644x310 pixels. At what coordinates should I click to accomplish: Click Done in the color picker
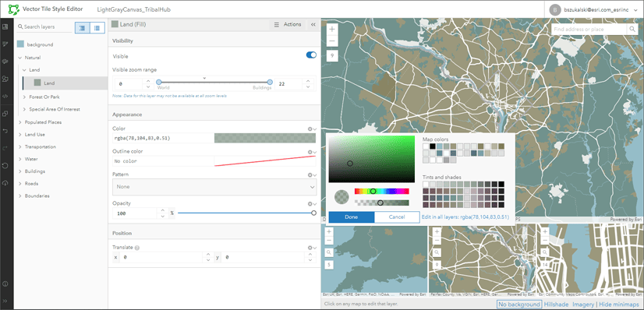(x=351, y=217)
